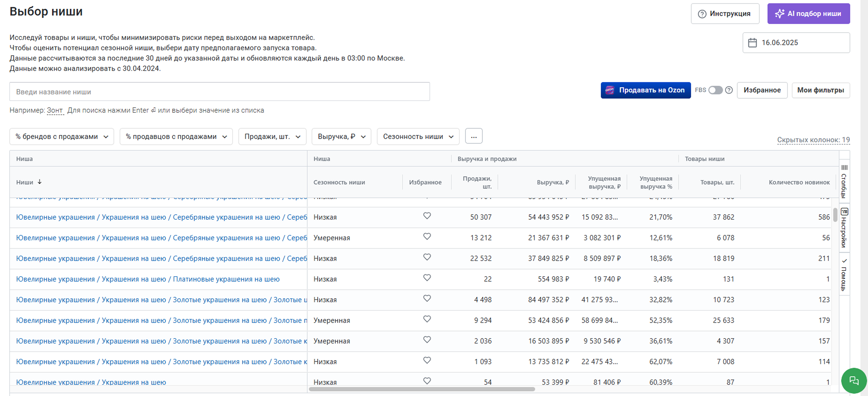Click the 62,07% lost revenue cell

661,362
